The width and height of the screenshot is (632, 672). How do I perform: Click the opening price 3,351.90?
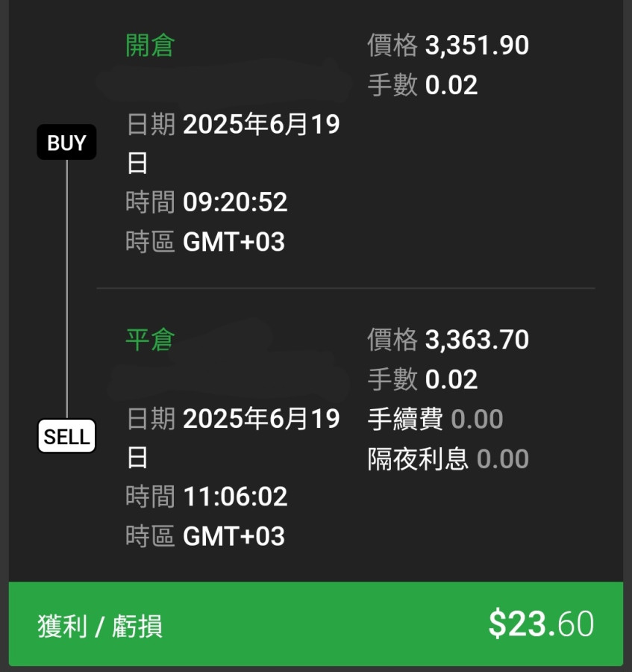pyautogui.click(x=477, y=46)
